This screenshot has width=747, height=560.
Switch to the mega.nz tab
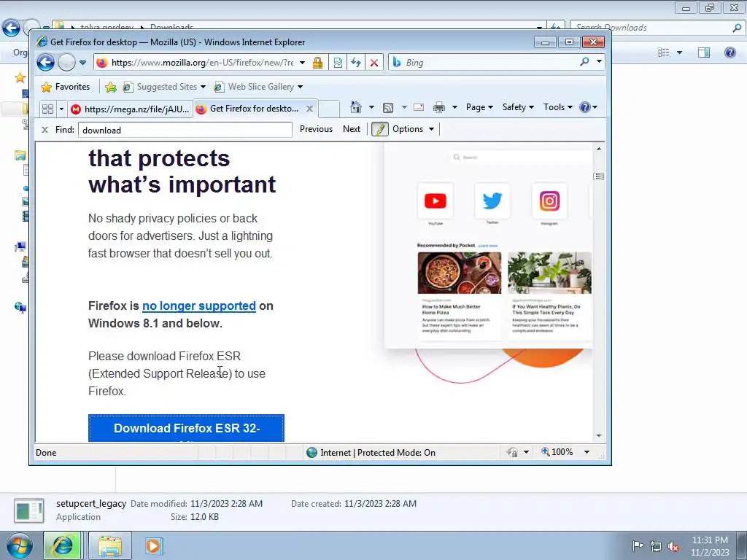[x=130, y=109]
